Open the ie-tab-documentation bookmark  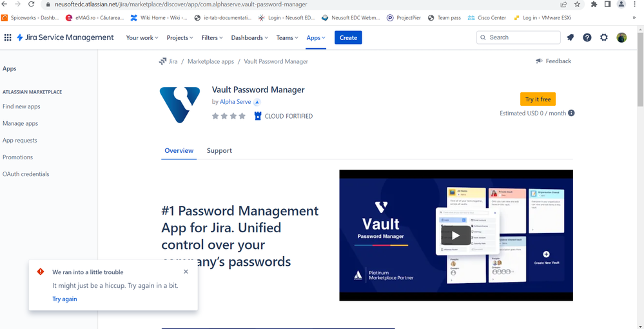click(x=223, y=17)
